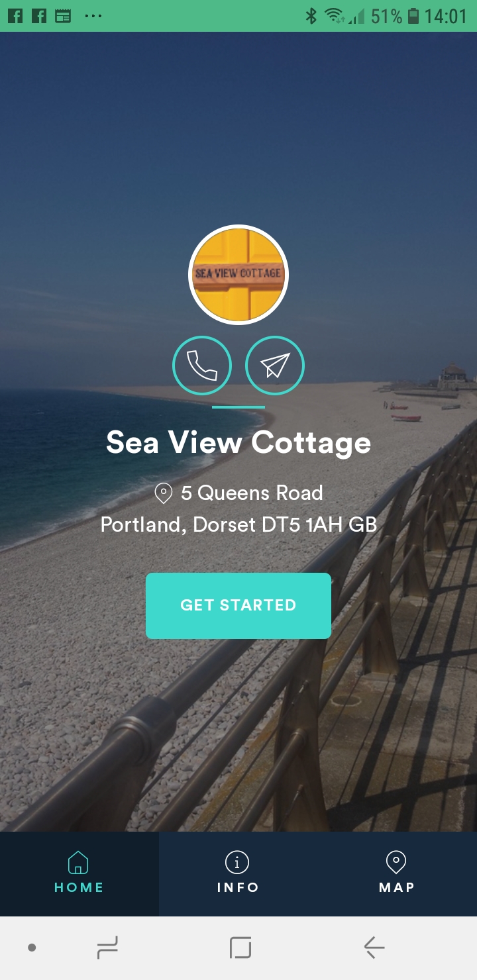This screenshot has height=980, width=477.
Task: Tap the location pin beside 5 Queens Road
Action: [163, 493]
